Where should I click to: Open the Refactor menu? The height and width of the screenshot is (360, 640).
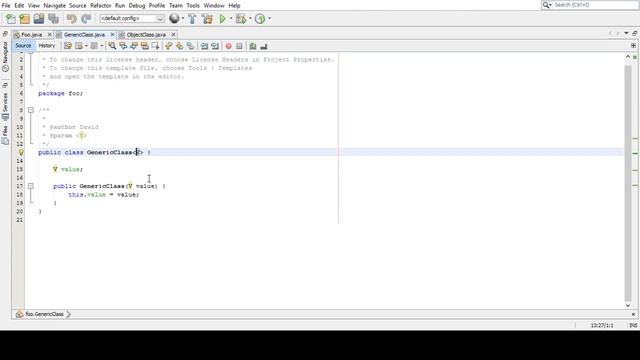(x=100, y=6)
